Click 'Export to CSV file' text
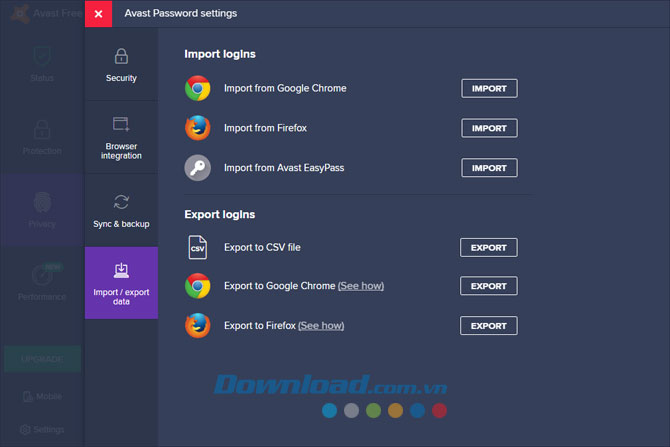 tap(262, 247)
